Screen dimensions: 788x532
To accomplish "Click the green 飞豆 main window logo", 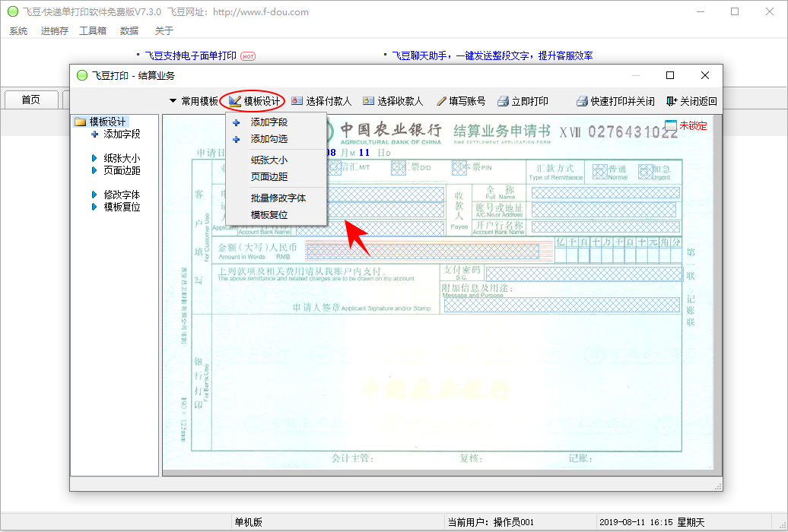I will point(13,11).
